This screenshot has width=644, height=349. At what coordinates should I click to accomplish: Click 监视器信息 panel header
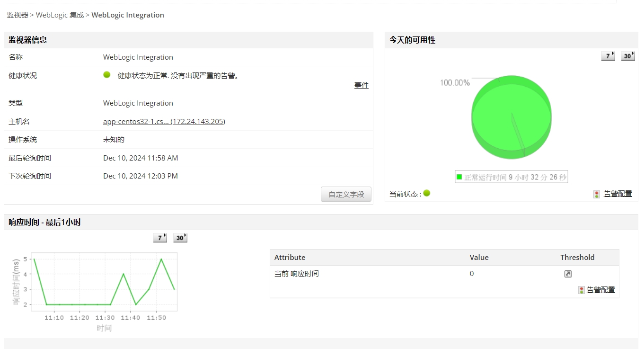tap(188, 40)
